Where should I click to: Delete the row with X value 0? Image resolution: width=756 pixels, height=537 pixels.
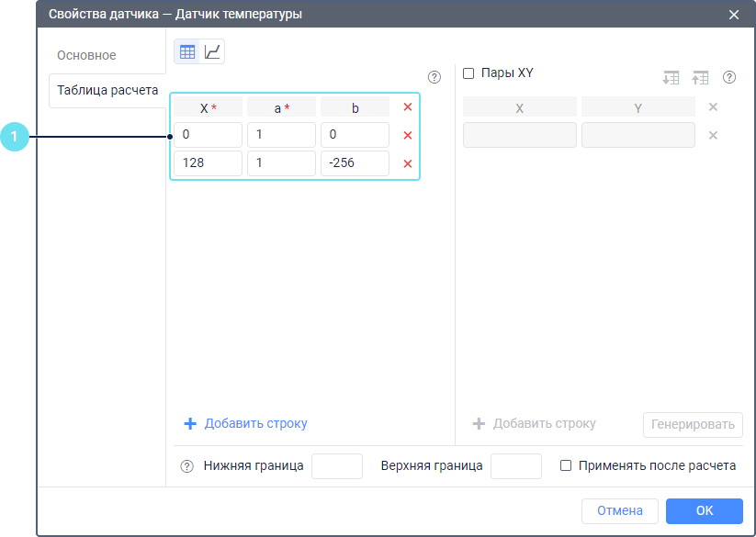pyautogui.click(x=408, y=136)
